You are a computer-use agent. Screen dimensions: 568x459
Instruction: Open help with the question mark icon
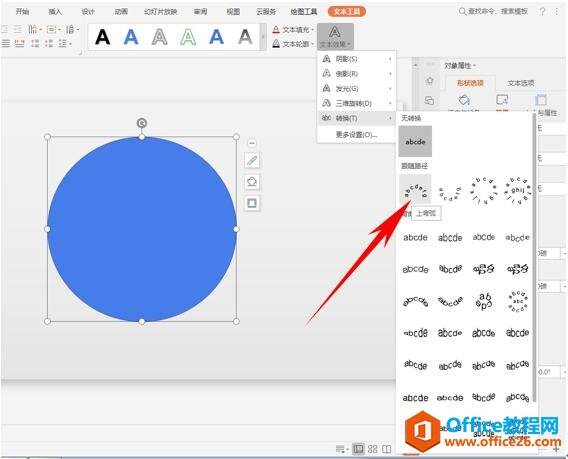click(542, 12)
